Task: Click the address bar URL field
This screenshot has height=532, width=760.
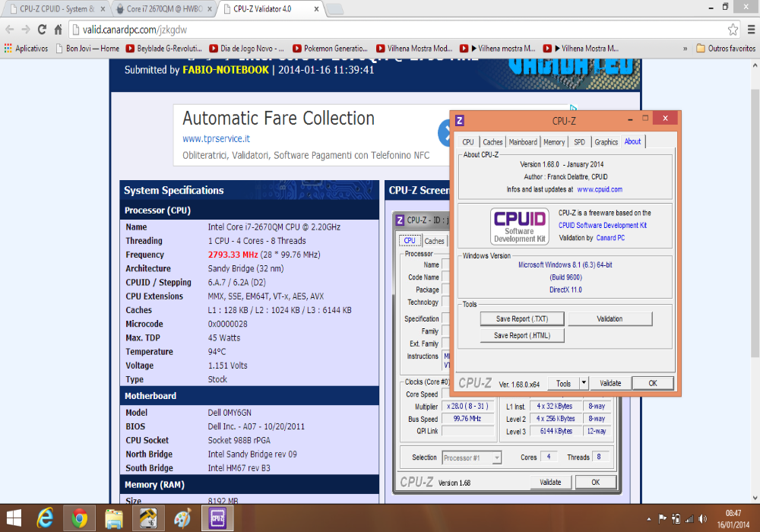Action: [397, 30]
